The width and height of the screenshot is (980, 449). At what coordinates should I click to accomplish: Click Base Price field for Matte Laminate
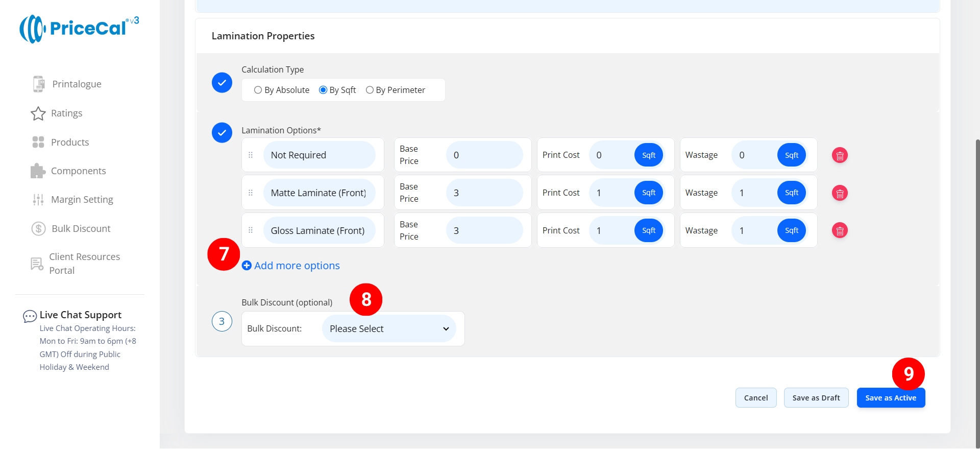pos(484,193)
